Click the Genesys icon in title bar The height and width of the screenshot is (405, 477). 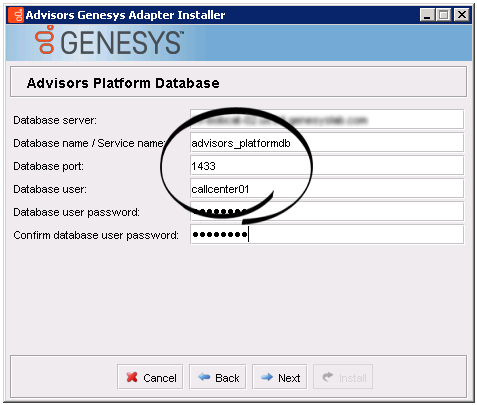point(16,15)
